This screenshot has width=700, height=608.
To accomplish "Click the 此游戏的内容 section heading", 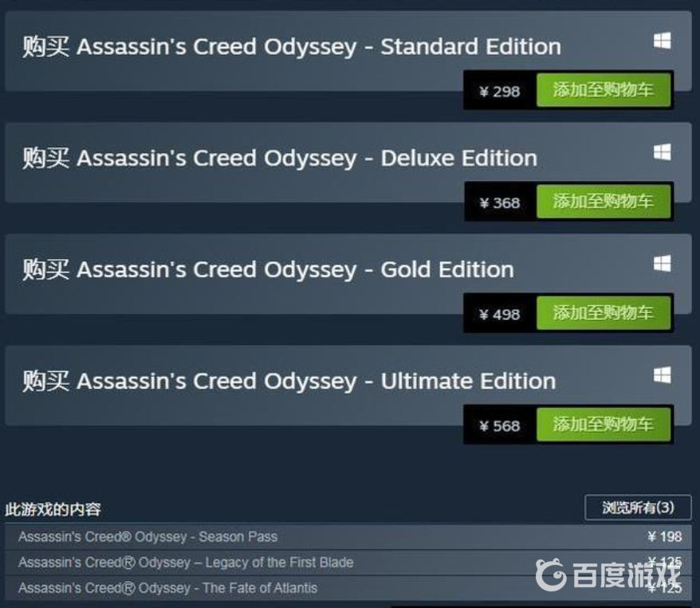I will coord(53,509).
